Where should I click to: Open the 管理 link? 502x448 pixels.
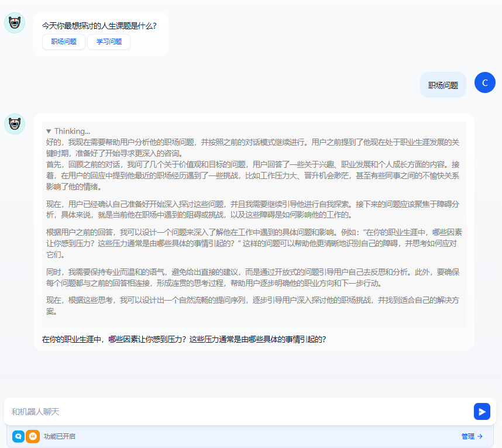(472, 436)
